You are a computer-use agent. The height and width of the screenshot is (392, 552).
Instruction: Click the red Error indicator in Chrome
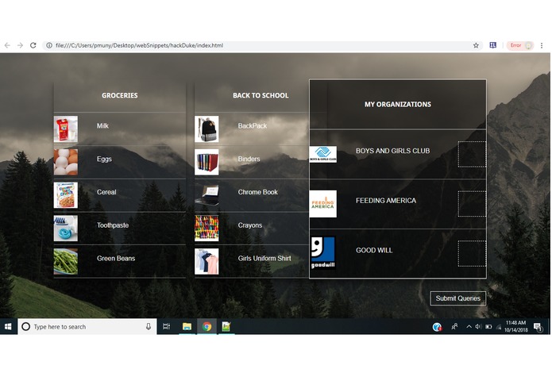pyautogui.click(x=520, y=45)
